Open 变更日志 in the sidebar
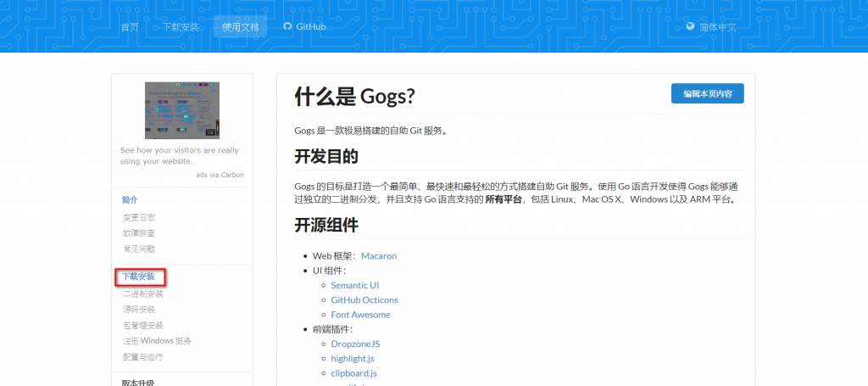 pyautogui.click(x=139, y=218)
